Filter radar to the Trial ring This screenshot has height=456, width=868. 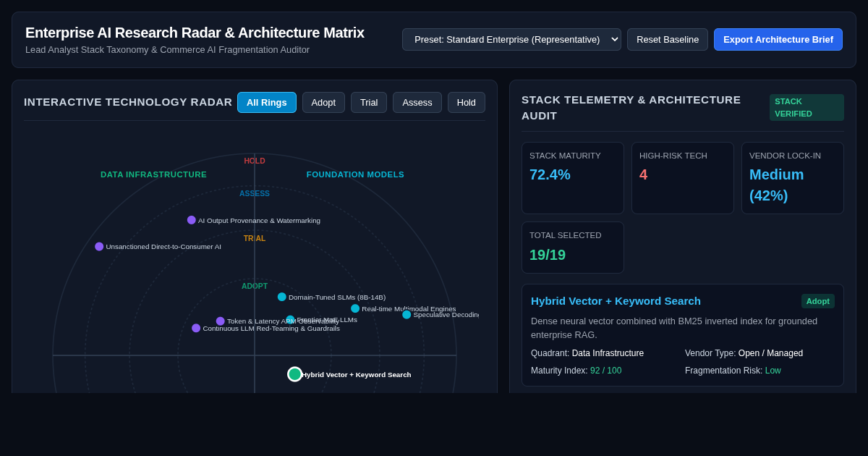(369, 103)
